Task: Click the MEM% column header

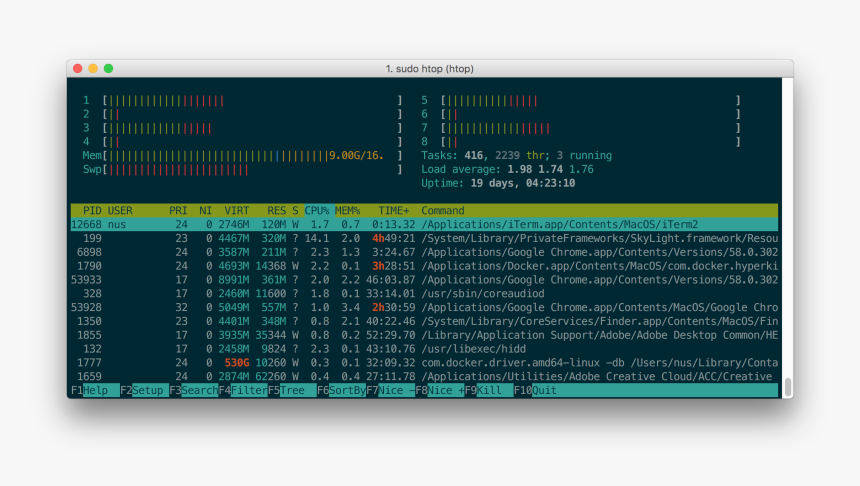Action: point(347,211)
